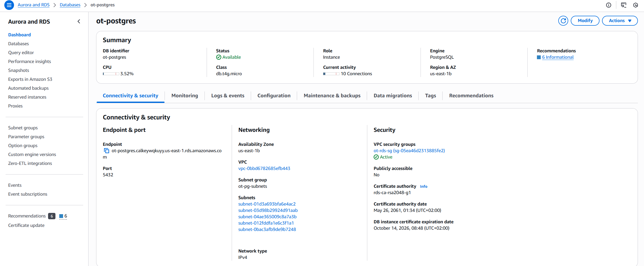The image size is (644, 266).
Task: Open subnet-01d3a693bfa6e4ac2 details
Action: (267, 204)
